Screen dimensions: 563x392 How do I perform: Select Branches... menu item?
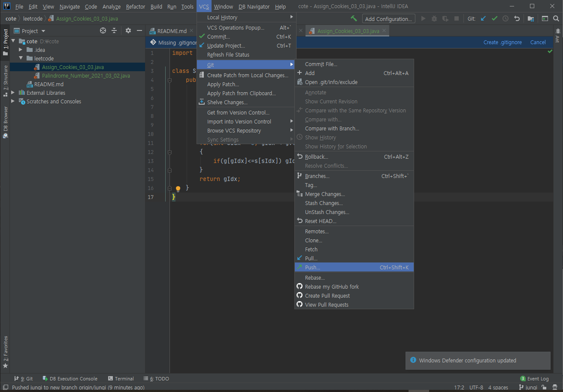coord(354,176)
